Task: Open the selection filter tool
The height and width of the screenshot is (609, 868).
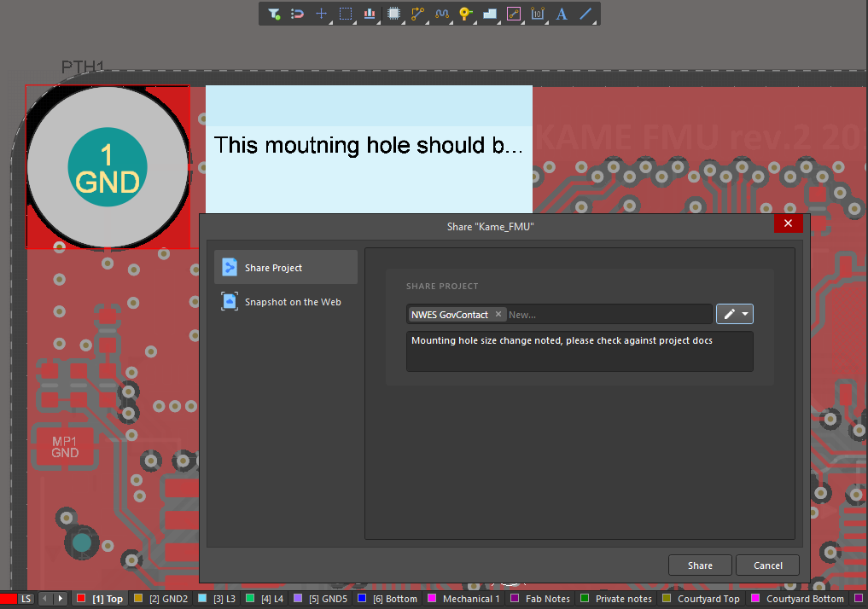Action: (x=273, y=14)
